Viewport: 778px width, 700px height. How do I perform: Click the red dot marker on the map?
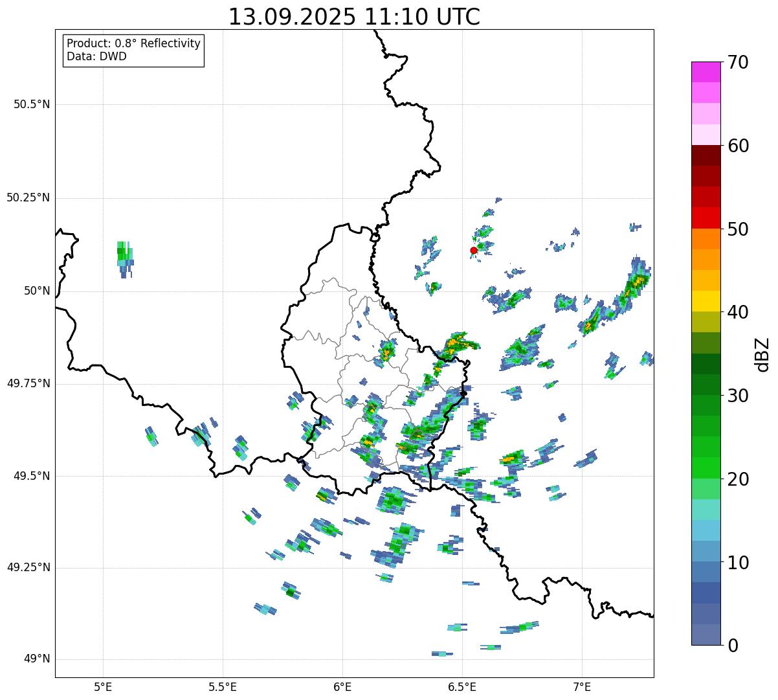tap(474, 250)
